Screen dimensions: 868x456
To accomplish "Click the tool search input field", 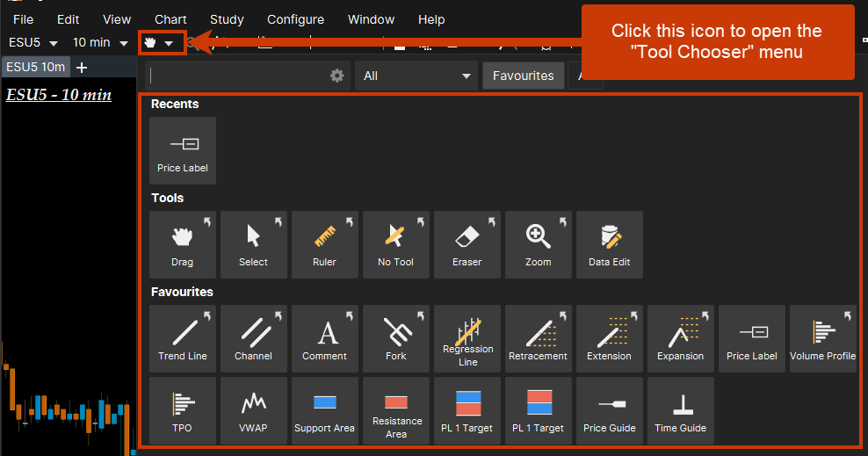I will point(237,76).
